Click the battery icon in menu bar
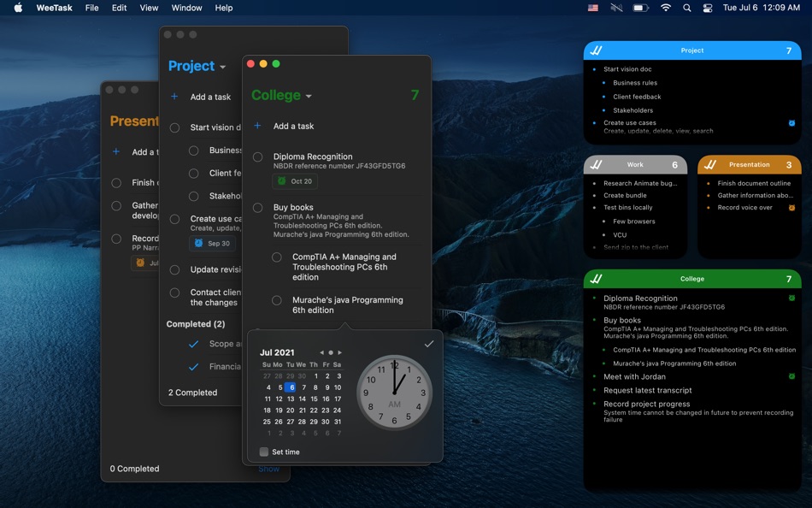Image resolution: width=812 pixels, height=508 pixels. [640, 8]
